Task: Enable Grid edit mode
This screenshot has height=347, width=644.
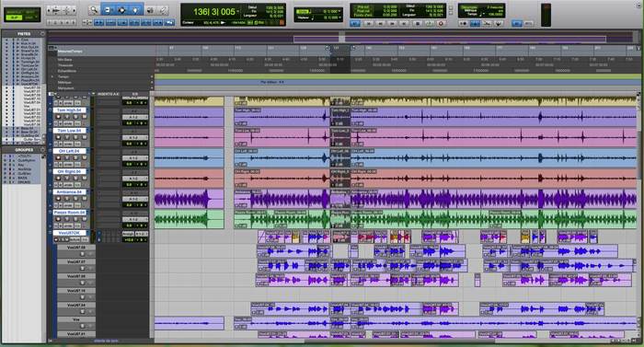Action: coord(29,17)
